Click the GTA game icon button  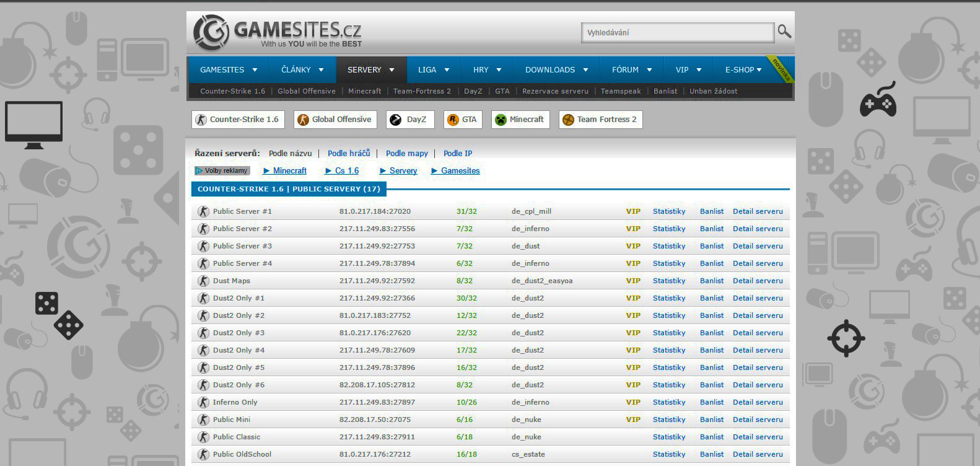coord(463,120)
